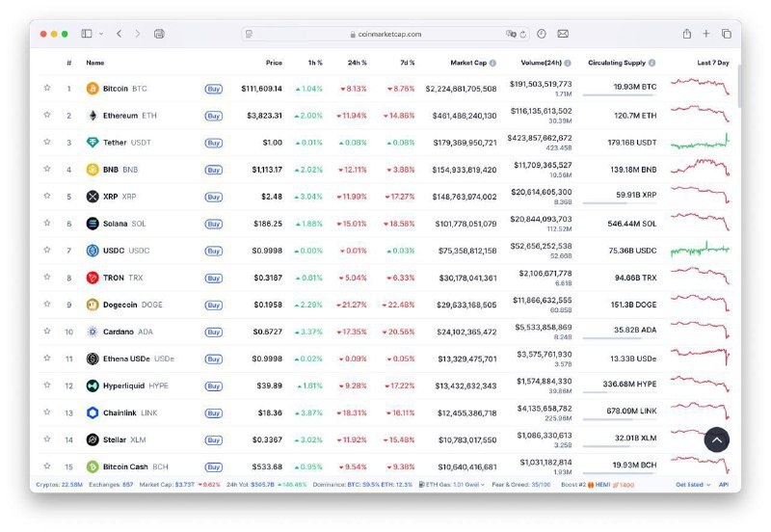Click the Stellar coin logo
Image resolution: width=771 pixels, height=532 pixels.
point(93,440)
